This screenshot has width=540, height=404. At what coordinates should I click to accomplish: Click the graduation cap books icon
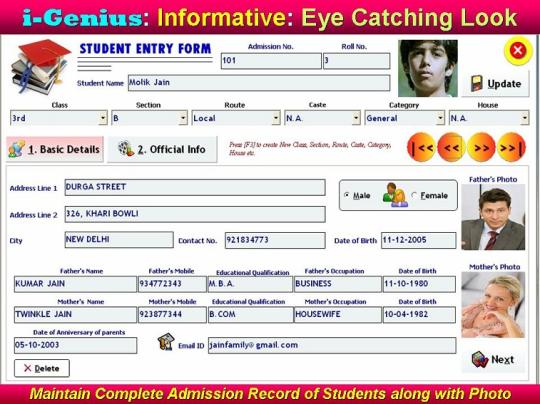pyautogui.click(x=41, y=67)
